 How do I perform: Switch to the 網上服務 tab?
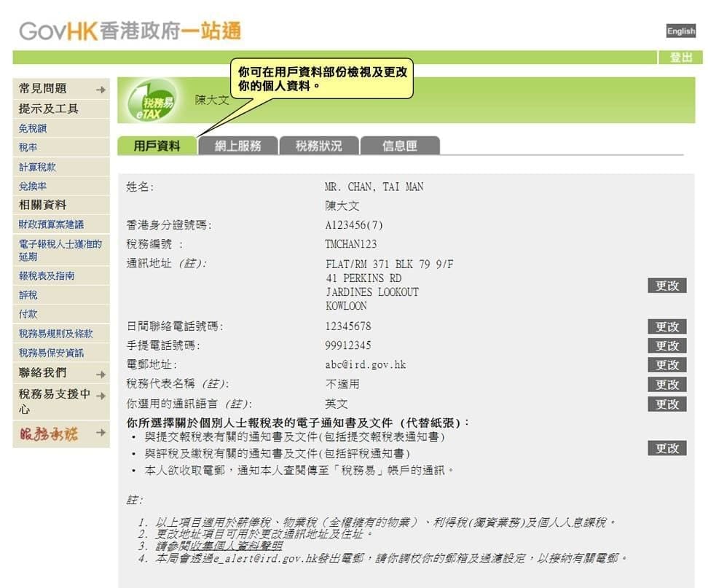point(237,146)
